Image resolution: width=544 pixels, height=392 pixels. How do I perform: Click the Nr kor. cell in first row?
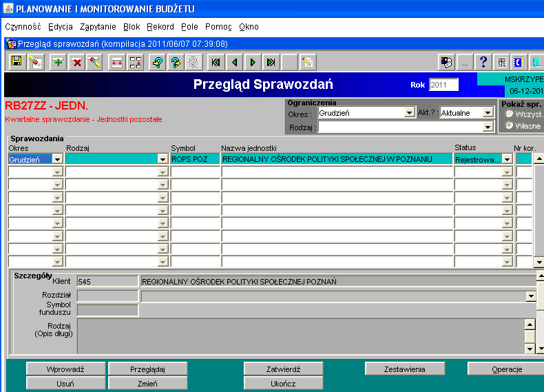coord(524,159)
